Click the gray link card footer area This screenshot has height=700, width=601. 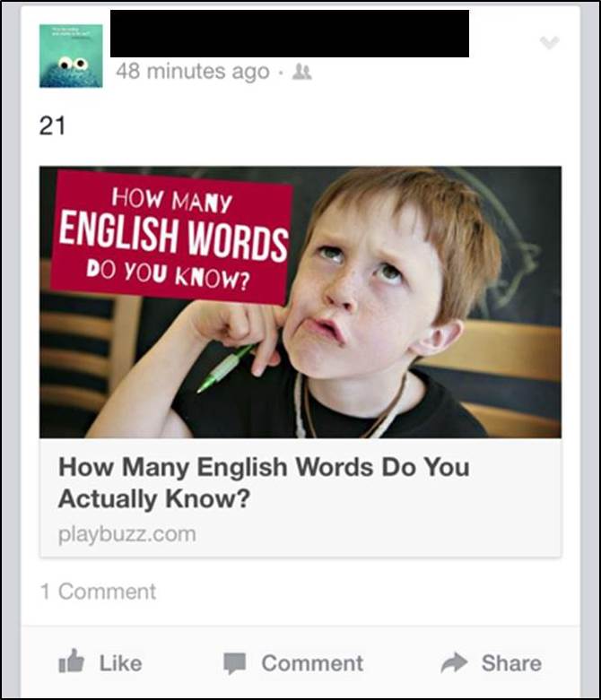tap(300, 498)
